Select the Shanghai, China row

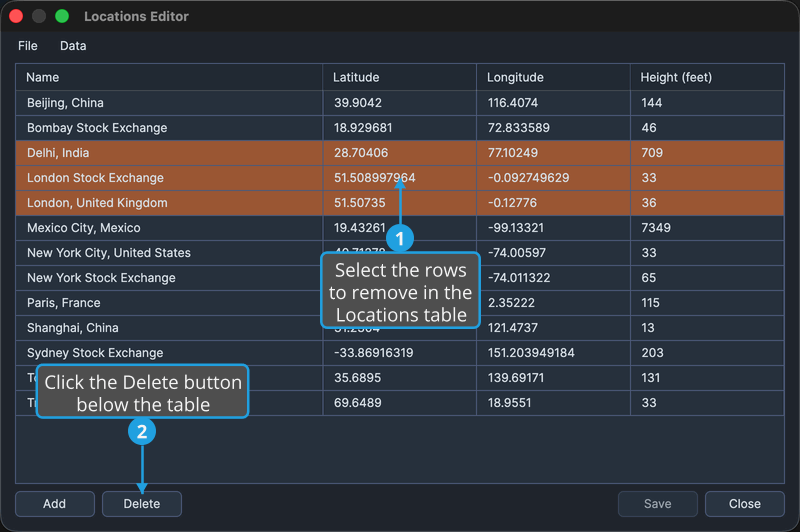399,327
